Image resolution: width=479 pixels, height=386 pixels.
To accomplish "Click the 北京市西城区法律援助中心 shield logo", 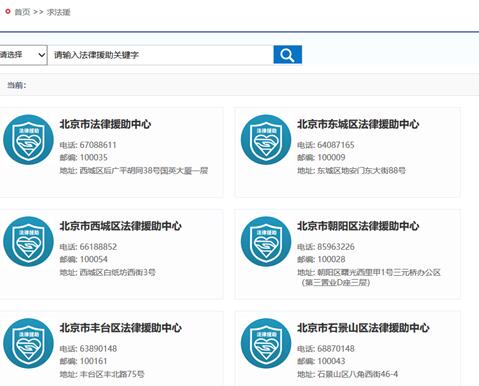I will (x=28, y=241).
